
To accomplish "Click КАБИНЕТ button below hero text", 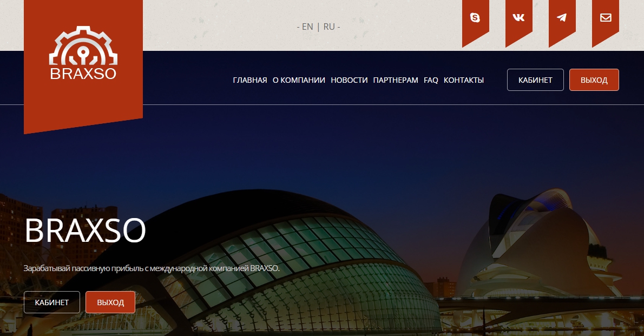I will pos(52,302).
